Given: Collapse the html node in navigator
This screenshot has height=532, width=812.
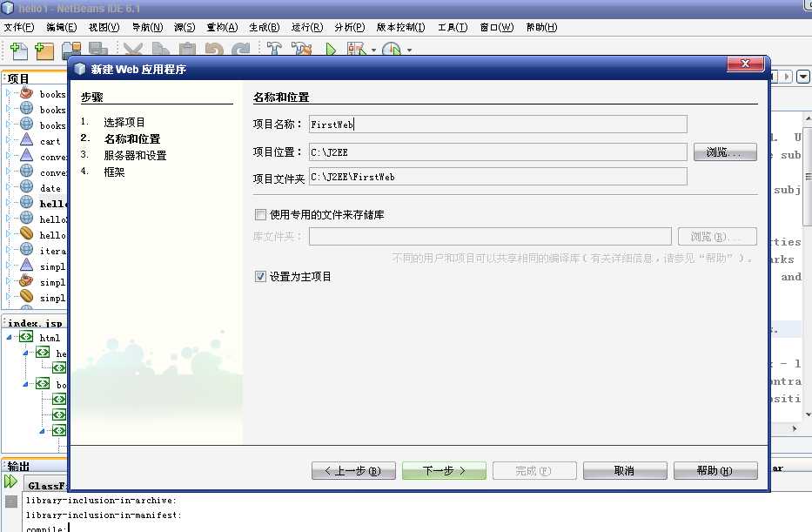Looking at the screenshot, I should tap(10, 337).
